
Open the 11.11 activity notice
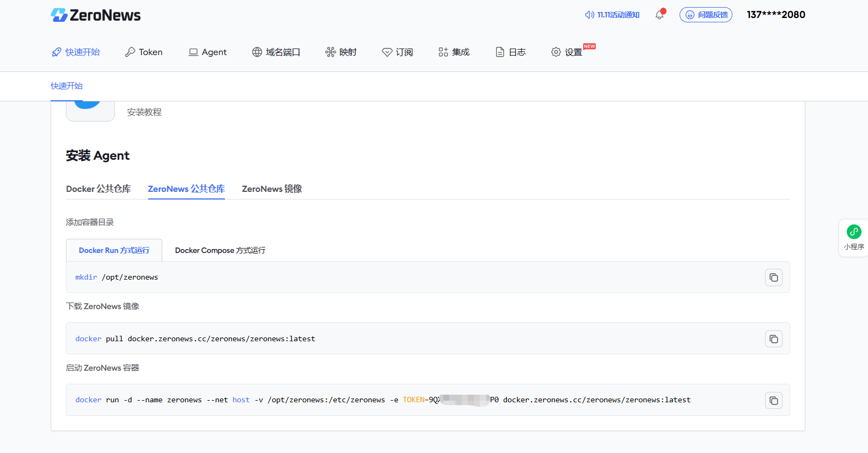(618, 15)
